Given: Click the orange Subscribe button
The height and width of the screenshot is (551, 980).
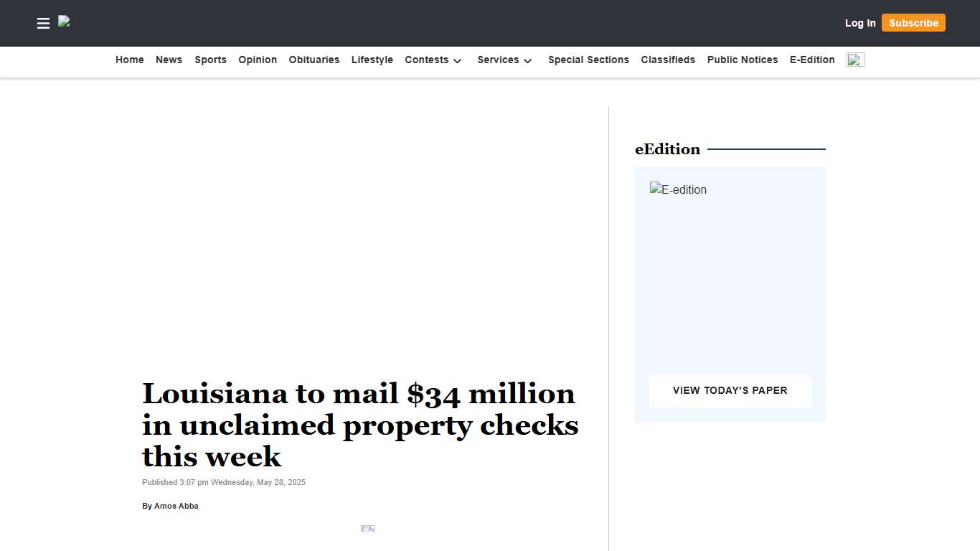Looking at the screenshot, I should [913, 22].
